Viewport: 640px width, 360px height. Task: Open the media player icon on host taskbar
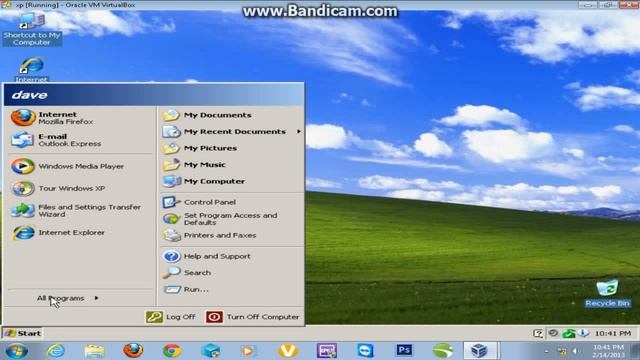tap(248, 351)
